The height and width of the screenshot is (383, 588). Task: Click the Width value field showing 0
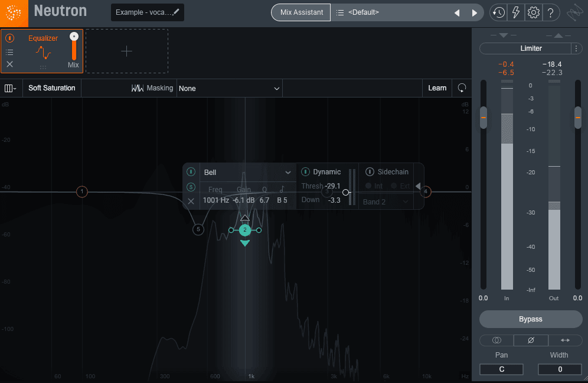pyautogui.click(x=560, y=369)
